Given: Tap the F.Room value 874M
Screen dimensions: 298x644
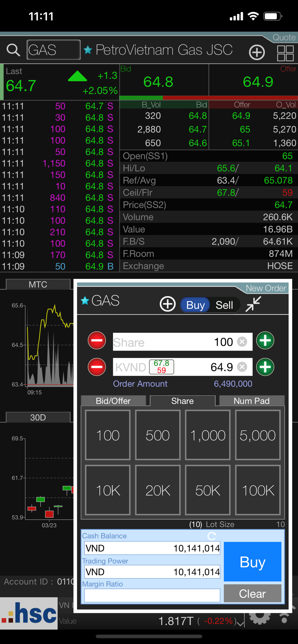Looking at the screenshot, I should click(281, 254).
